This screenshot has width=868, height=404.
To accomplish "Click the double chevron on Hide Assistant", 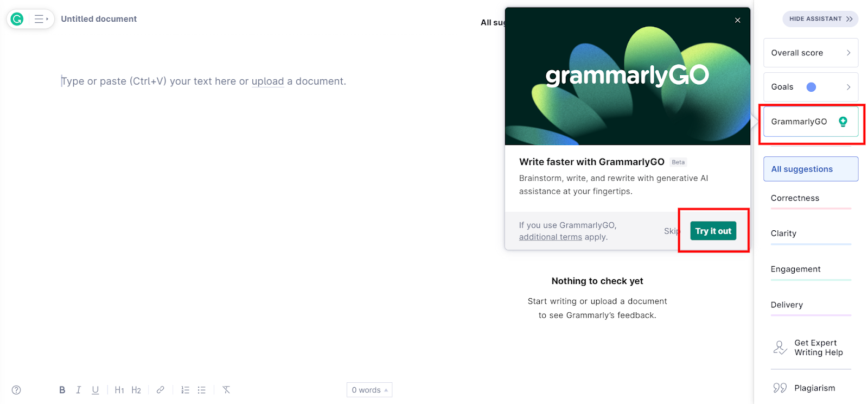I will [x=850, y=19].
